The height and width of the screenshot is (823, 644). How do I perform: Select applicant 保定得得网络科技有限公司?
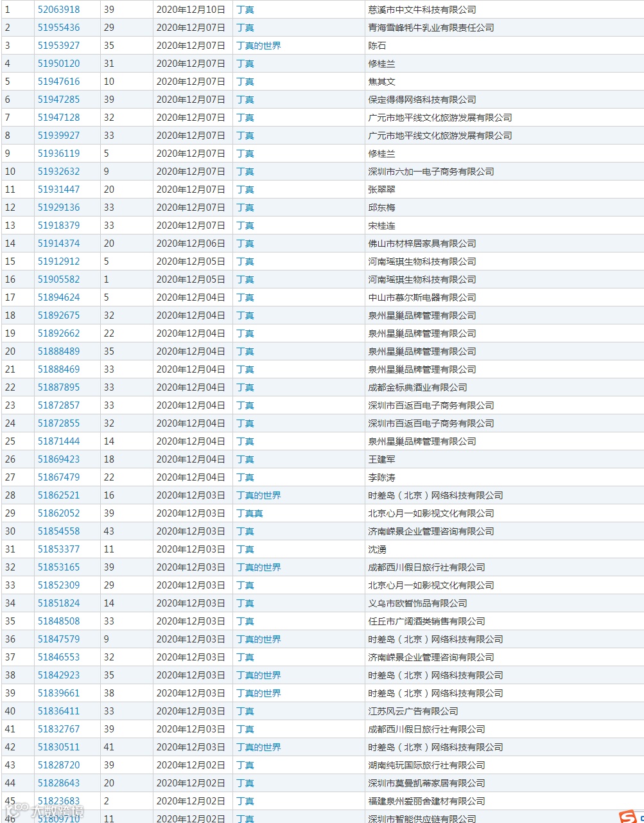tap(422, 100)
